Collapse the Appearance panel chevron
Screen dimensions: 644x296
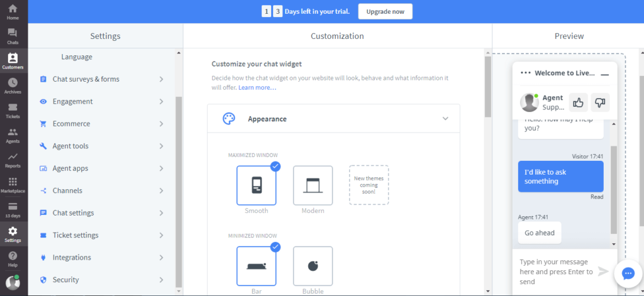pos(445,119)
